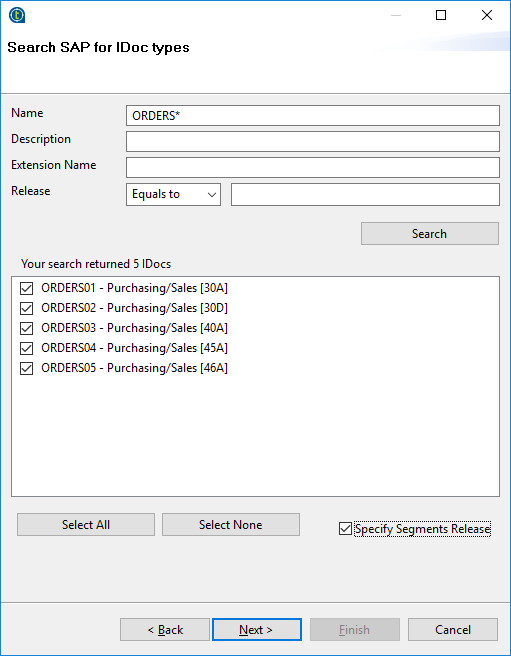Image resolution: width=511 pixels, height=656 pixels.
Task: Go to previous step with Back button
Action: [165, 630]
